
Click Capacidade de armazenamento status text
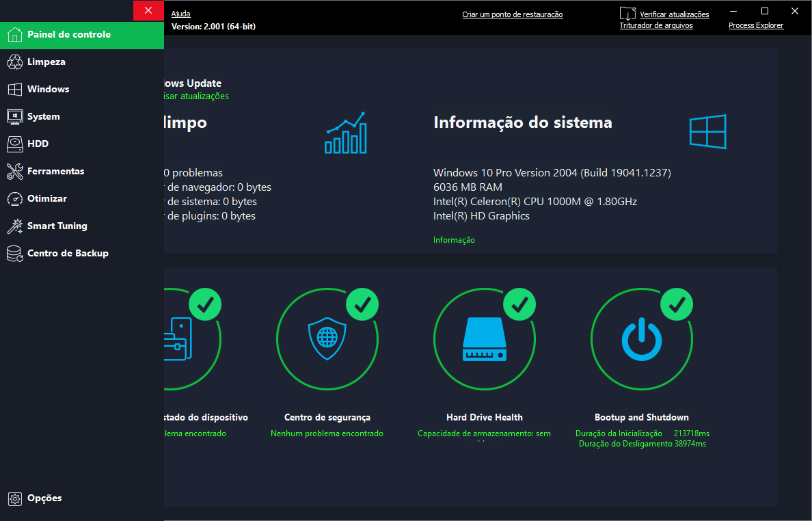pos(484,433)
